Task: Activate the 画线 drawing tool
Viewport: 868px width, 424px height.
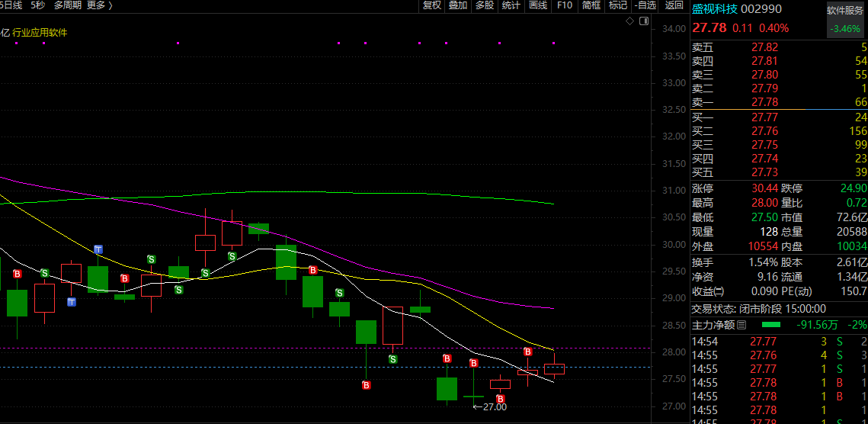Action: (537, 5)
